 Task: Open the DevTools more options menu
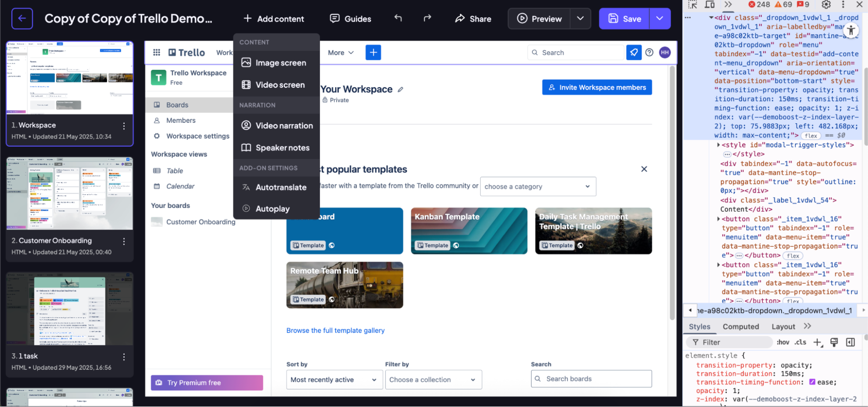click(x=843, y=5)
